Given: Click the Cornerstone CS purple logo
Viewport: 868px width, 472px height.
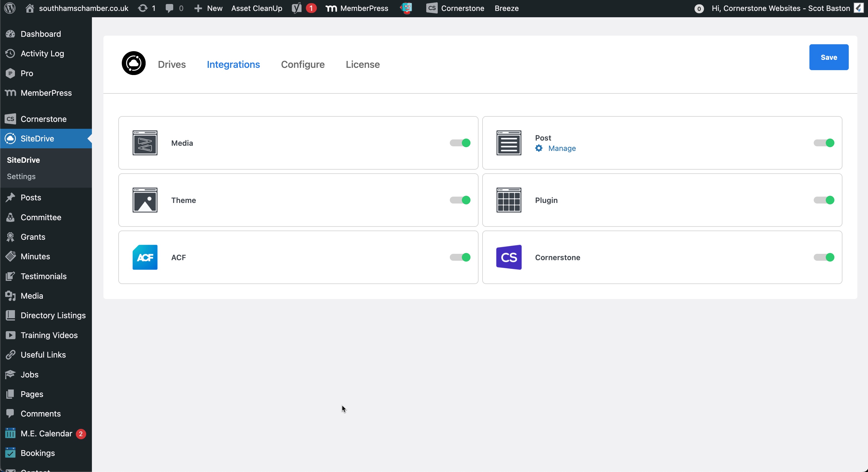Looking at the screenshot, I should (509, 257).
